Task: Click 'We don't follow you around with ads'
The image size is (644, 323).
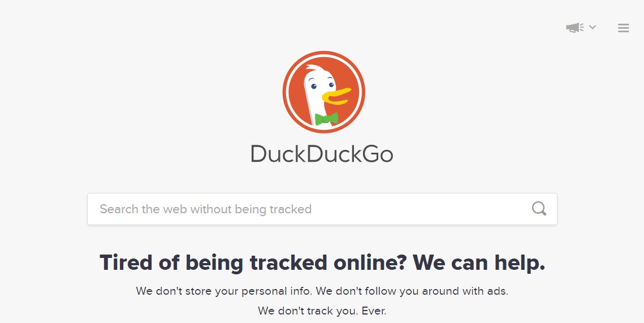Action: [412, 291]
